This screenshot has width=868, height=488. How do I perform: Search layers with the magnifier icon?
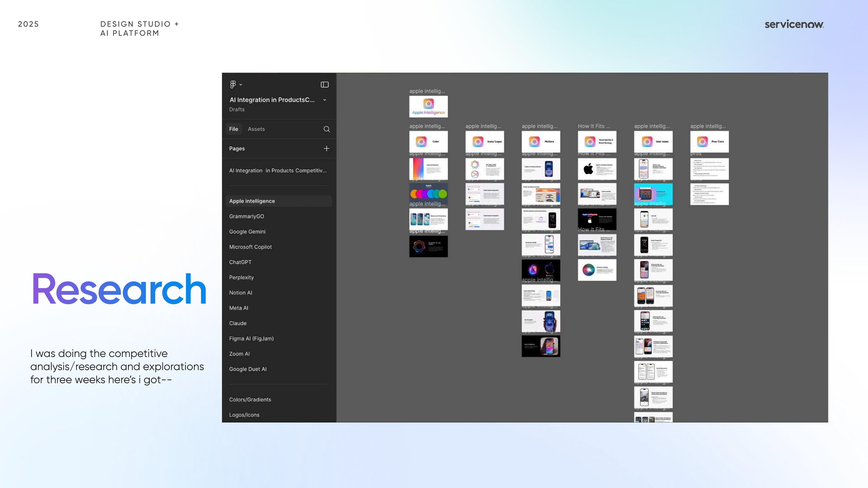tap(327, 129)
